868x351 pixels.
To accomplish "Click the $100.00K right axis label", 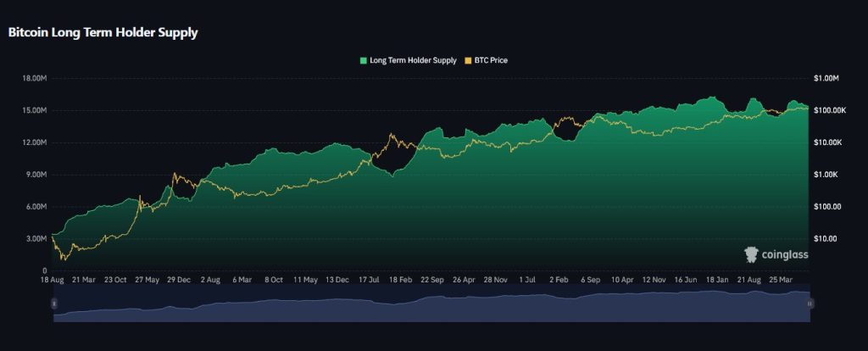I will click(x=830, y=110).
